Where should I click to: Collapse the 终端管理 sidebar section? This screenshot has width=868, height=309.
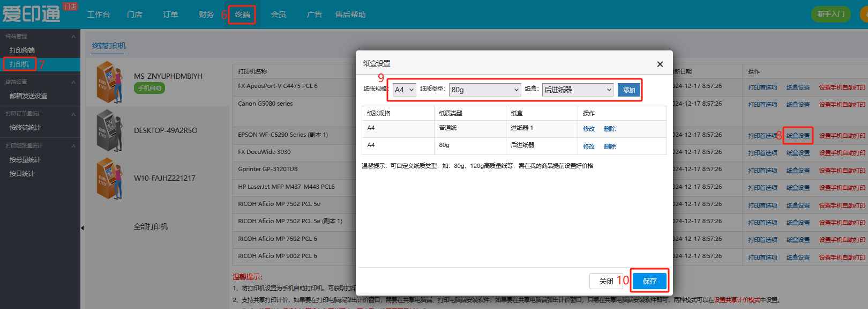pos(73,36)
